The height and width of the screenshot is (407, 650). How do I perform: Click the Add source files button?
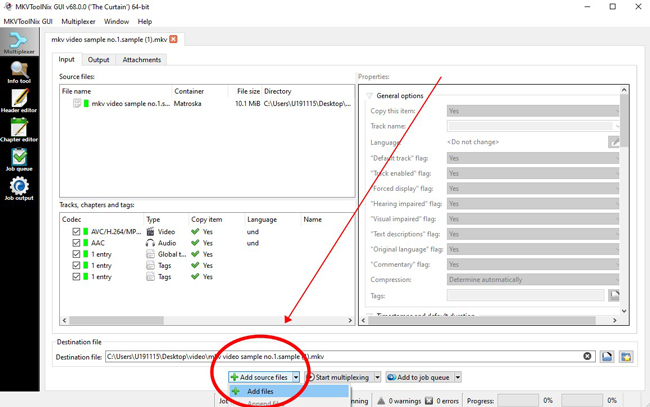point(260,377)
